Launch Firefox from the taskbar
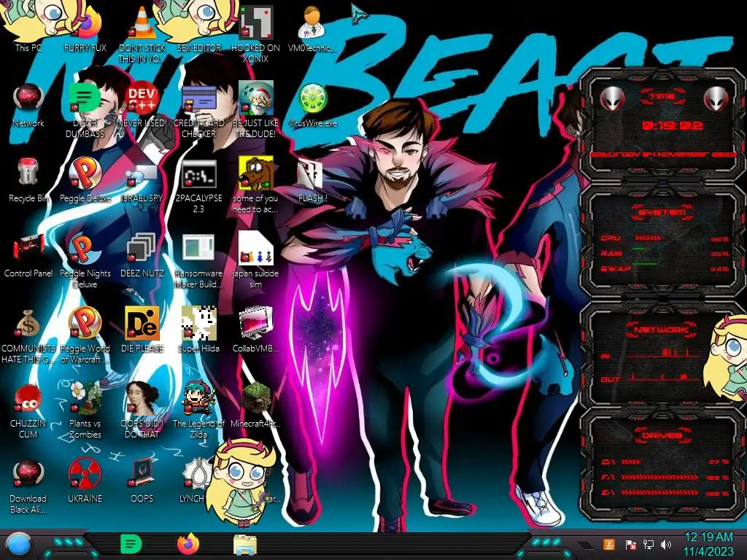The height and width of the screenshot is (560, 747). [x=188, y=544]
